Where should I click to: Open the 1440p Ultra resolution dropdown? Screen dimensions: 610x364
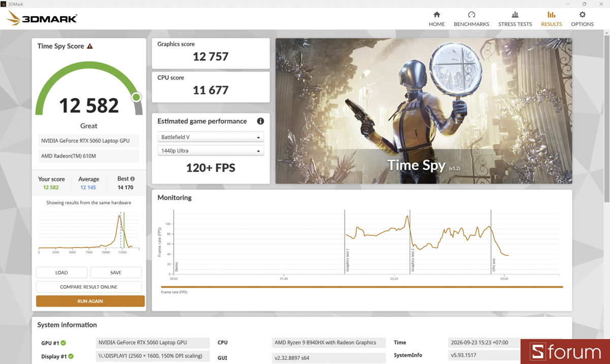[x=210, y=151]
